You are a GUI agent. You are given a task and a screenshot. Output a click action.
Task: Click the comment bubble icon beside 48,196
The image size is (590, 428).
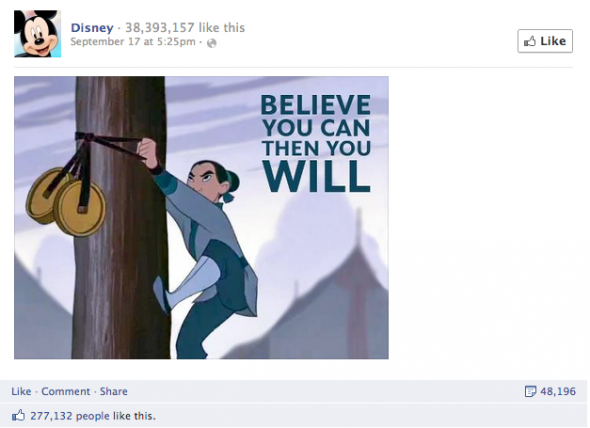tap(530, 391)
